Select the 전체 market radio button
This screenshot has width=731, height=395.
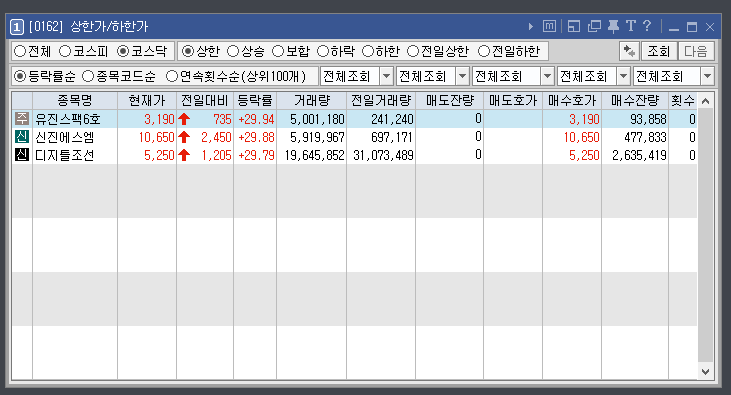pos(20,51)
